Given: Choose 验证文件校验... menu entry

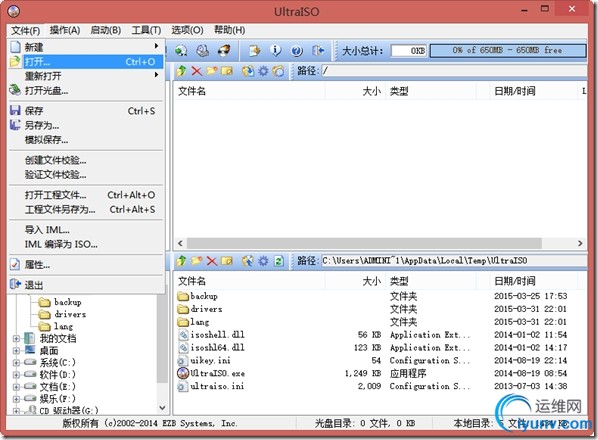Looking at the screenshot, I should [86, 175].
